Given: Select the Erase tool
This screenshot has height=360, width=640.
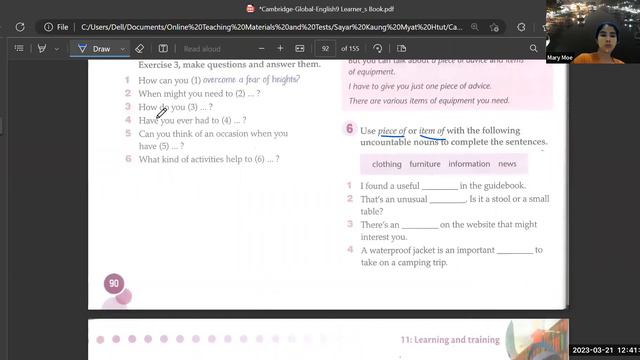Looking at the screenshot, I should [140, 49].
